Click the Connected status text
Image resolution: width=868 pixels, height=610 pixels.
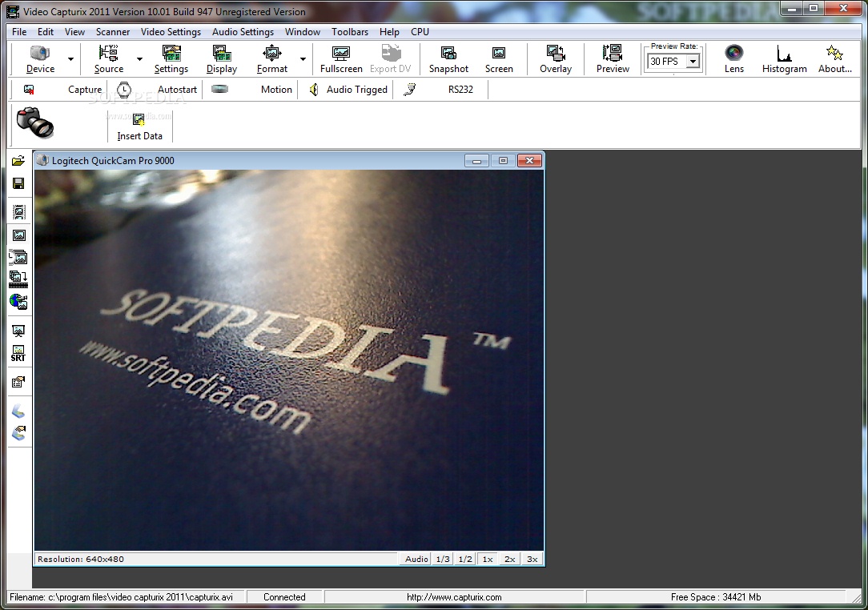point(284,597)
